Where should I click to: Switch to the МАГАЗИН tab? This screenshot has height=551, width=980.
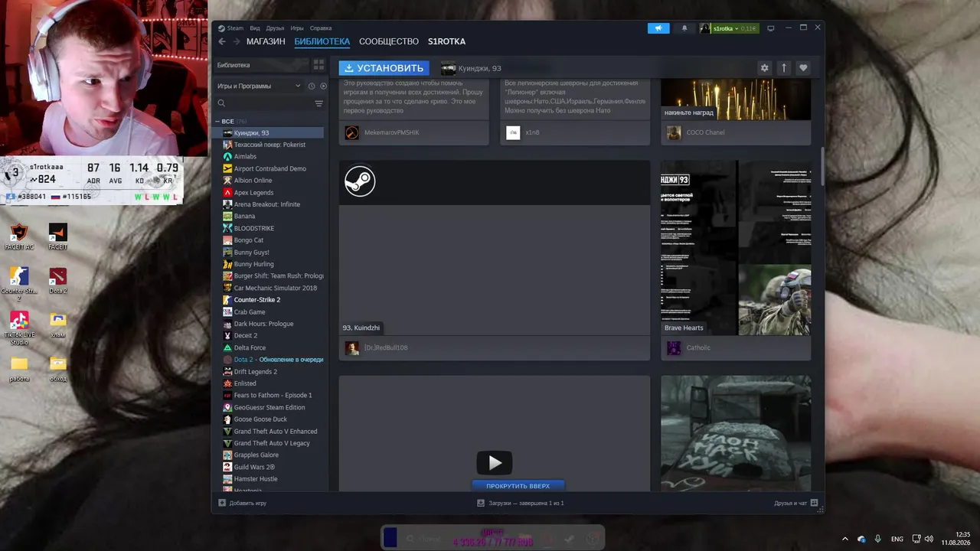(266, 41)
